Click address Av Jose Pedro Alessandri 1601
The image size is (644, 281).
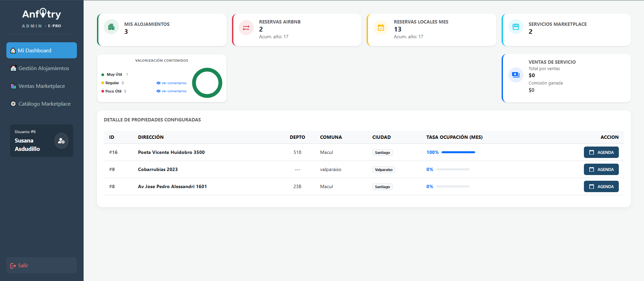[172, 186]
